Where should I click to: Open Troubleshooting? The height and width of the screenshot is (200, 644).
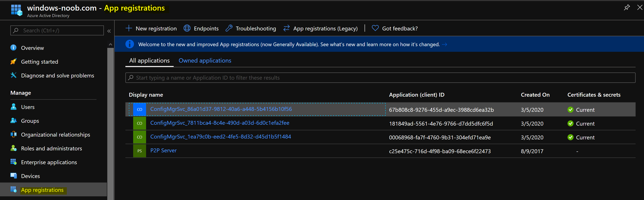tap(256, 28)
